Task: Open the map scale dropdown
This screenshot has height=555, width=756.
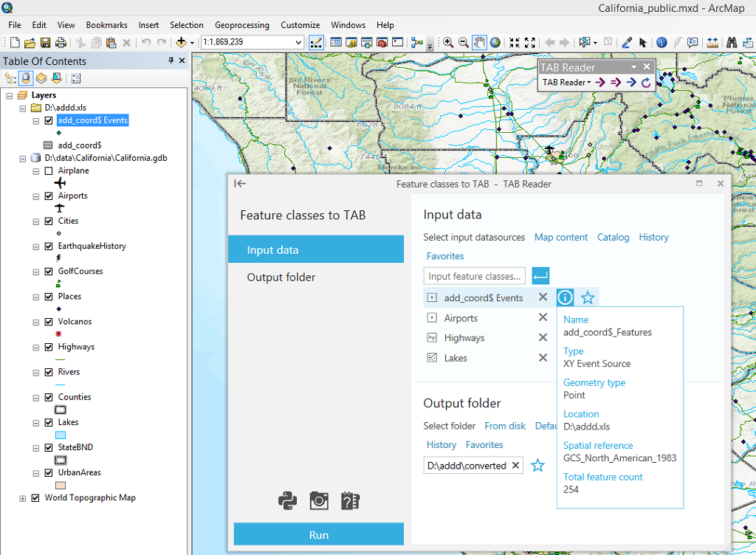Action: 298,42
